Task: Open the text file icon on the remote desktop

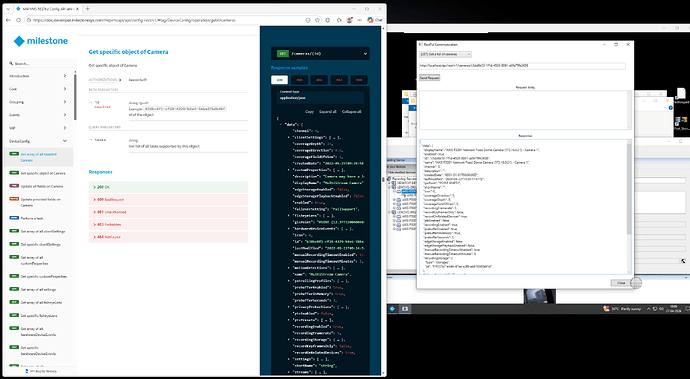Action: click(x=680, y=94)
